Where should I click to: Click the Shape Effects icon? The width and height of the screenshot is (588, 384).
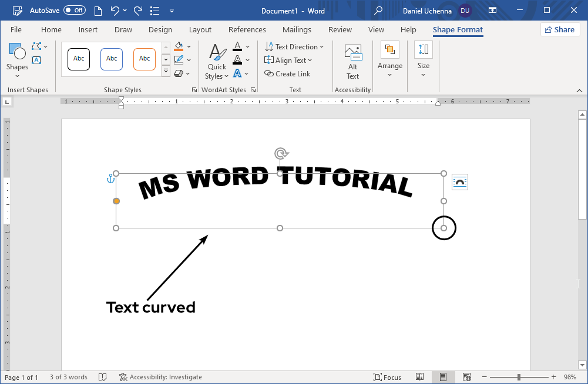[180, 73]
